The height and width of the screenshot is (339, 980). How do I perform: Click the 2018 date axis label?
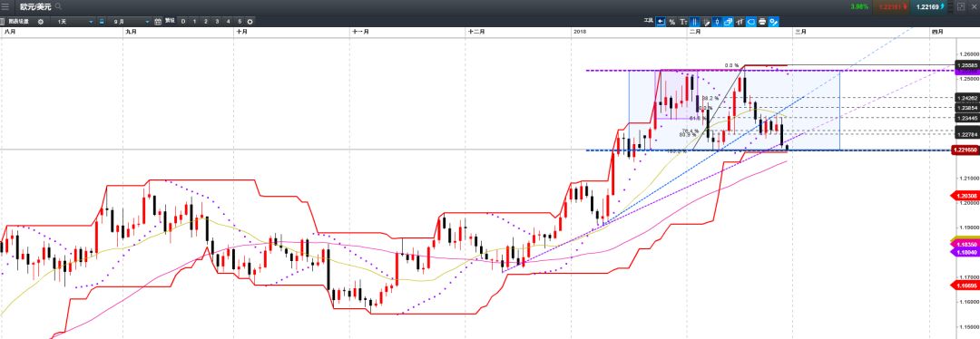579,31
